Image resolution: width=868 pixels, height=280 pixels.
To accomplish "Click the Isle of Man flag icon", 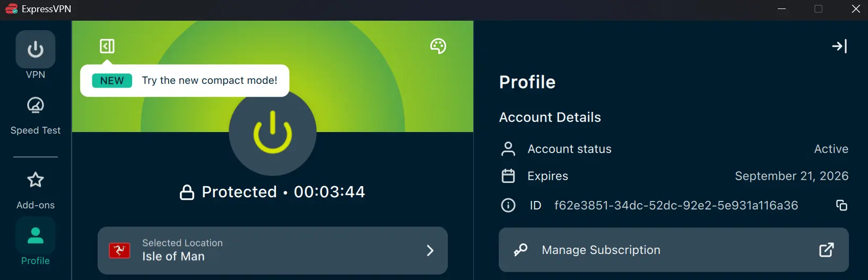I will tap(119, 250).
